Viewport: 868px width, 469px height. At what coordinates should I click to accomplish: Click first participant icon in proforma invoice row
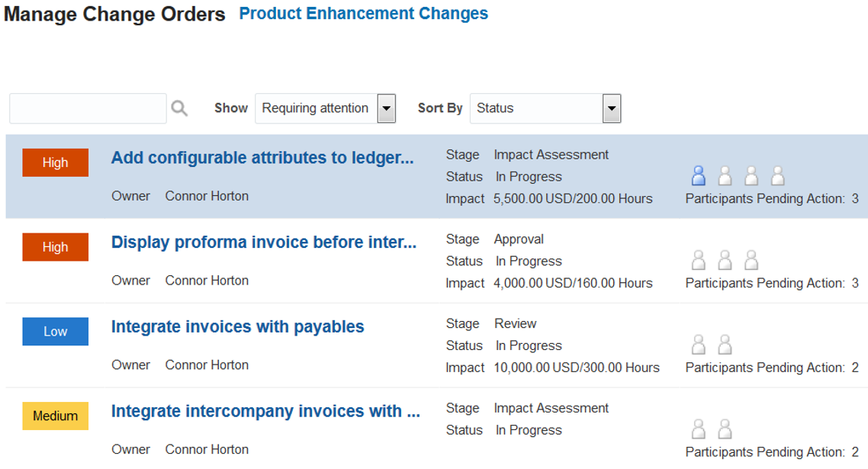click(699, 261)
